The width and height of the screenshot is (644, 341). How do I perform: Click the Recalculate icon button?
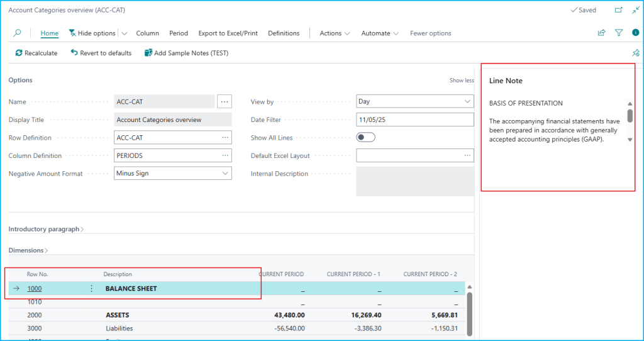(x=19, y=53)
